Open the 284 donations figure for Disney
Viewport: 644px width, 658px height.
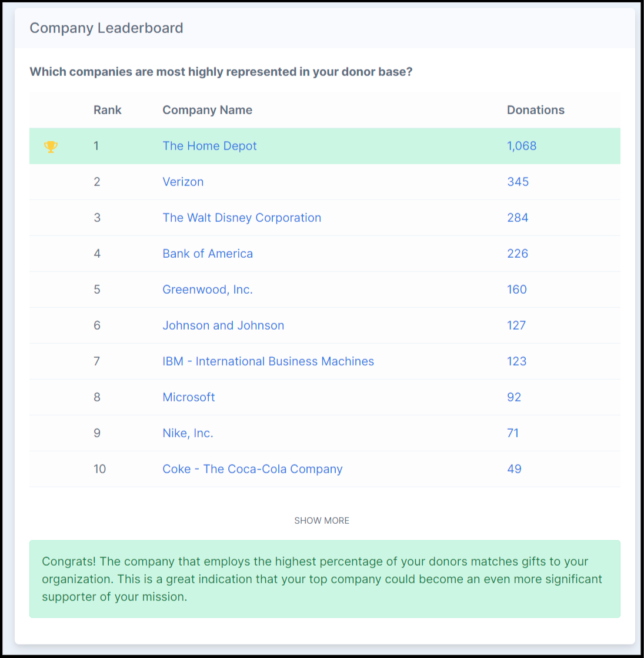click(x=518, y=218)
